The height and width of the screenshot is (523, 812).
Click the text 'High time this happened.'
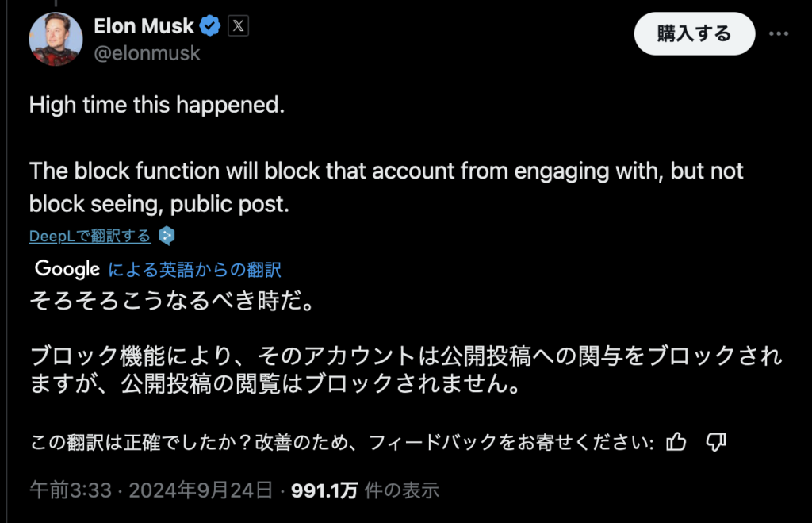pos(157,105)
